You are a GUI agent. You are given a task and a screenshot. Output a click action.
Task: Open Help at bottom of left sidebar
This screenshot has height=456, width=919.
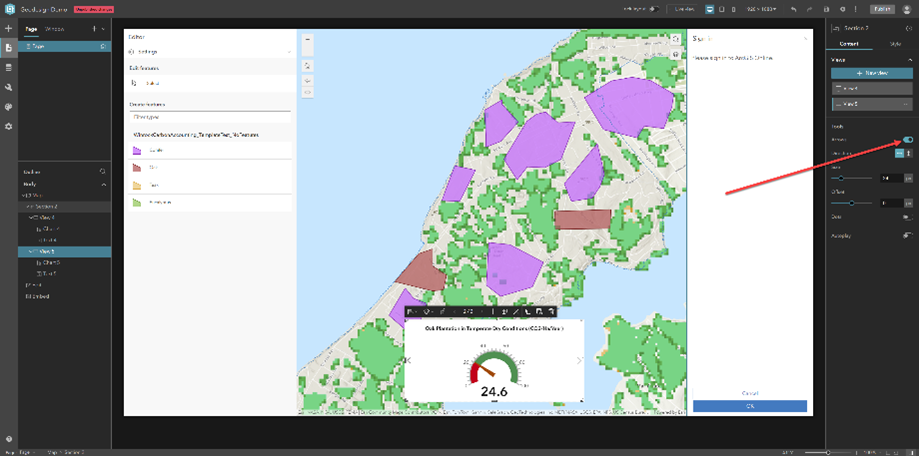coord(8,439)
